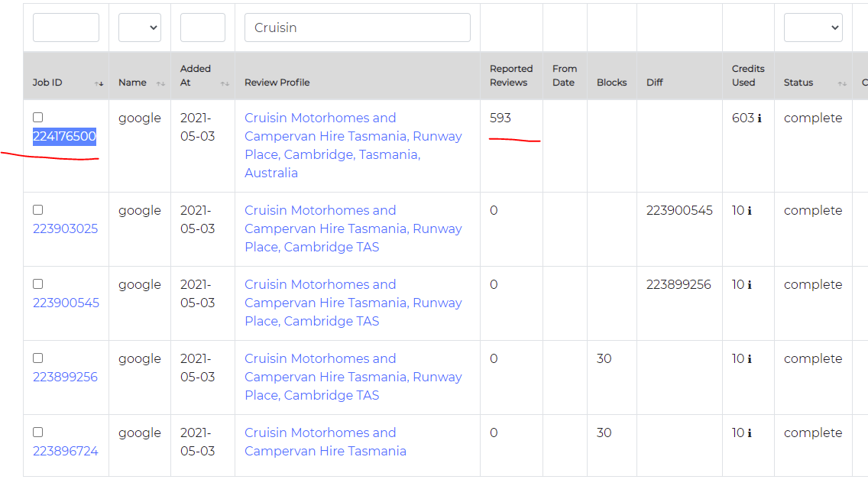This screenshot has width=868, height=486.
Task: Click google name in job 223896724 row
Action: pyautogui.click(x=140, y=433)
